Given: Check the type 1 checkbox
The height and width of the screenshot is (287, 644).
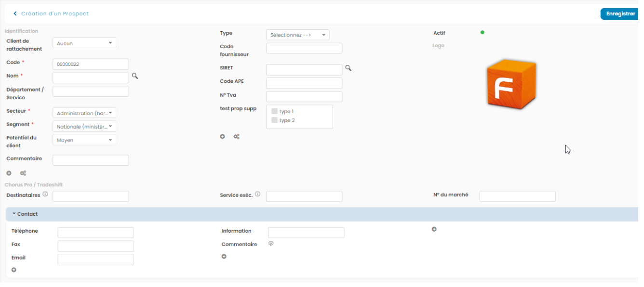Looking at the screenshot, I should (x=274, y=112).
